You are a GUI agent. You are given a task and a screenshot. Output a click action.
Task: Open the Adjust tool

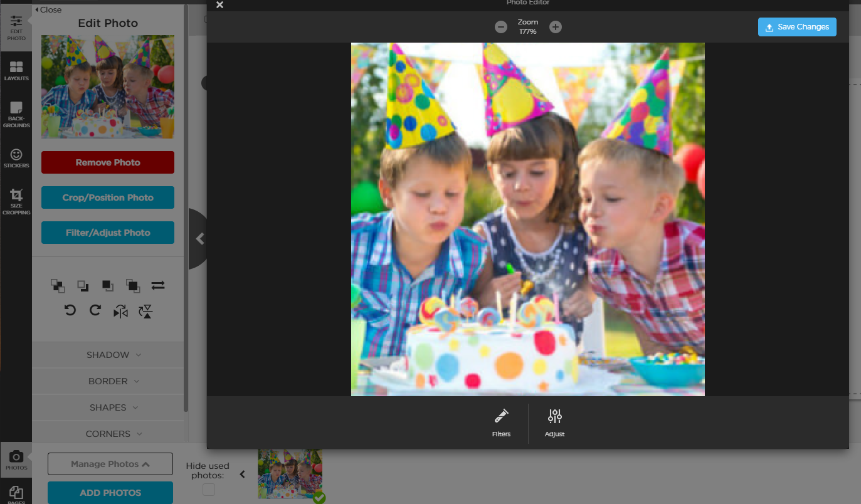555,423
